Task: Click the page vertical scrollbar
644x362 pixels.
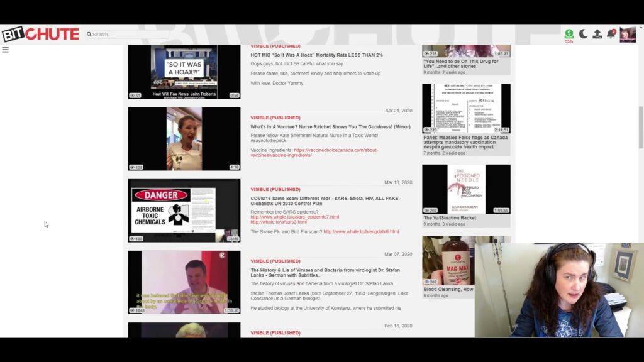Action: tap(641, 127)
